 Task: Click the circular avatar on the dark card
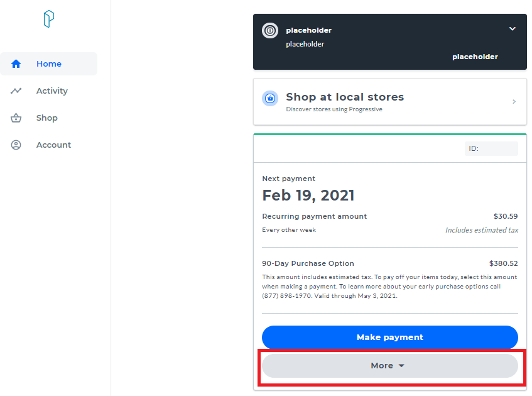(x=270, y=30)
